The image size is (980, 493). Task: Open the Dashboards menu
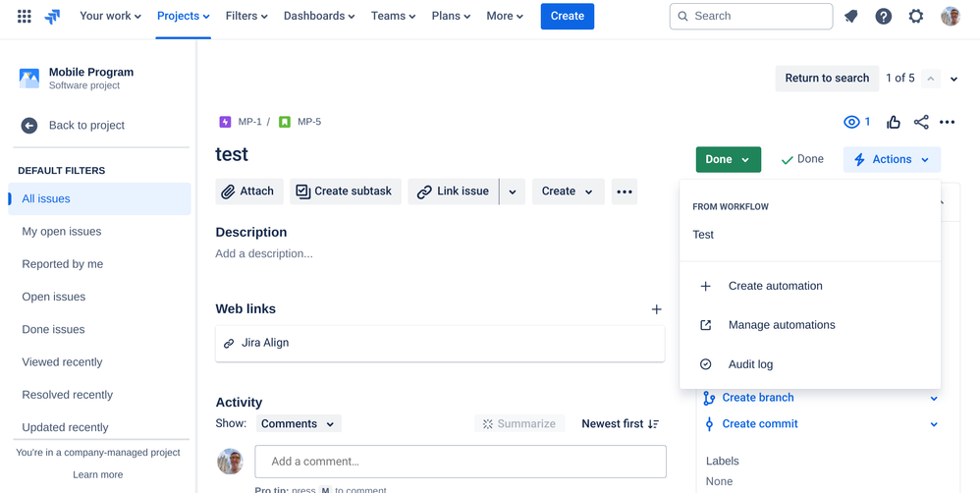(319, 17)
